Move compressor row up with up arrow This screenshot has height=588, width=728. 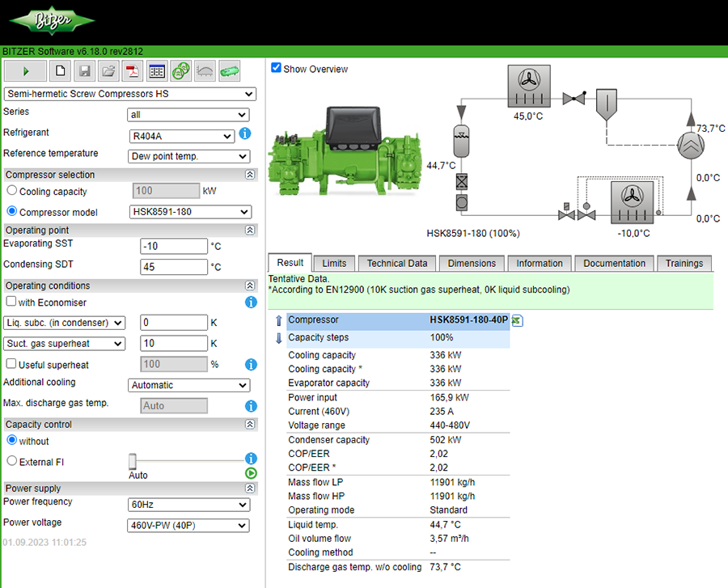pos(278,320)
